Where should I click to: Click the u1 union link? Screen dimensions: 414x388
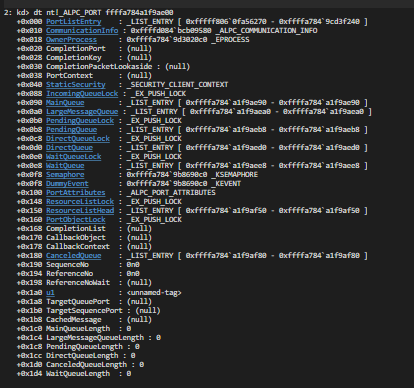point(50,293)
